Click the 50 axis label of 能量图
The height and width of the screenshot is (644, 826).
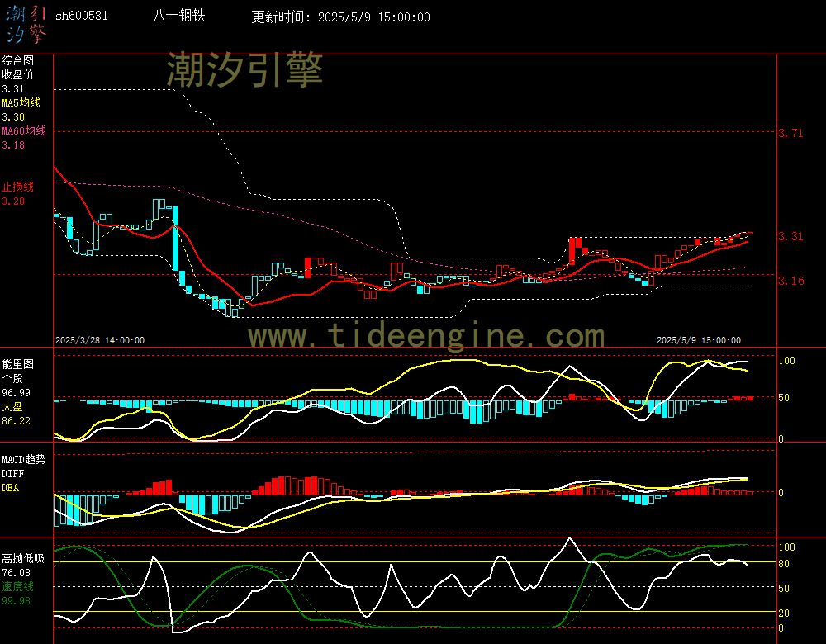coord(784,398)
